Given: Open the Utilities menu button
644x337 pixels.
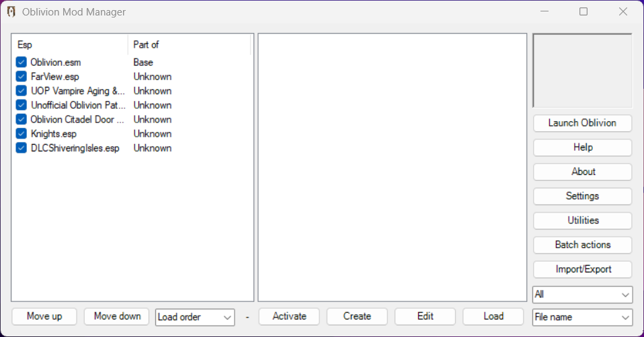Looking at the screenshot, I should coord(582,221).
